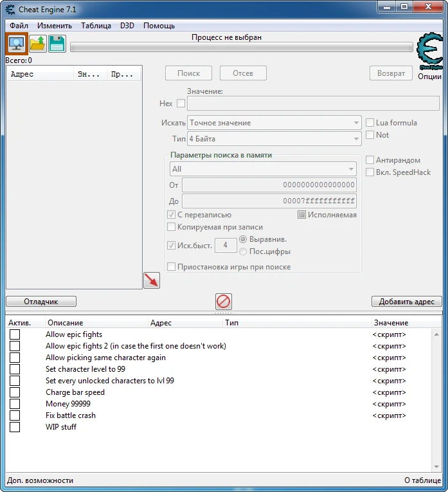The image size is (448, 492).
Task: Copy selected addresses with red arrow icon
Action: pos(152,280)
